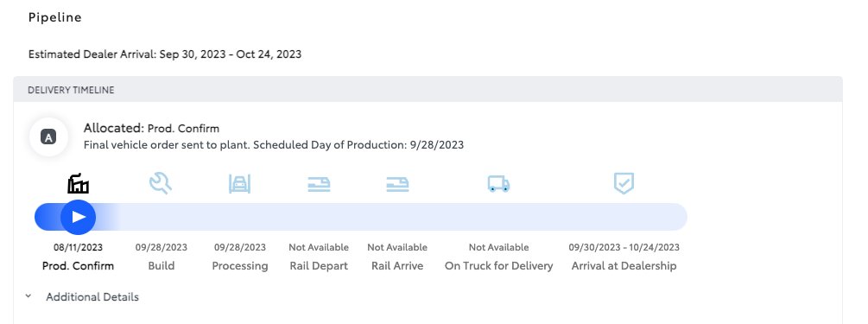The width and height of the screenshot is (868, 324).
Task: Click the Rail Depart train icon
Action: click(x=319, y=184)
